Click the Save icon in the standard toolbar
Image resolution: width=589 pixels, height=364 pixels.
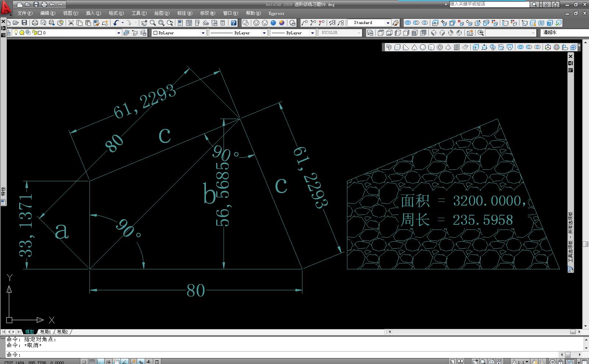pos(24,23)
